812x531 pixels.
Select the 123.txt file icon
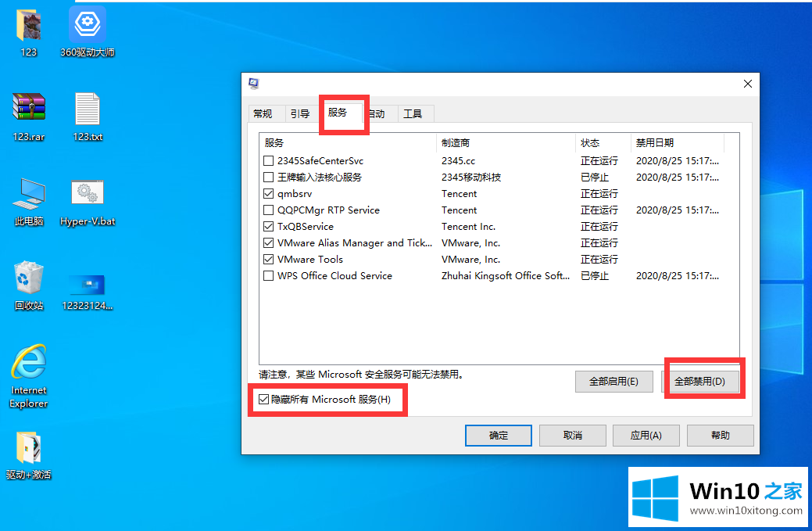pos(88,108)
